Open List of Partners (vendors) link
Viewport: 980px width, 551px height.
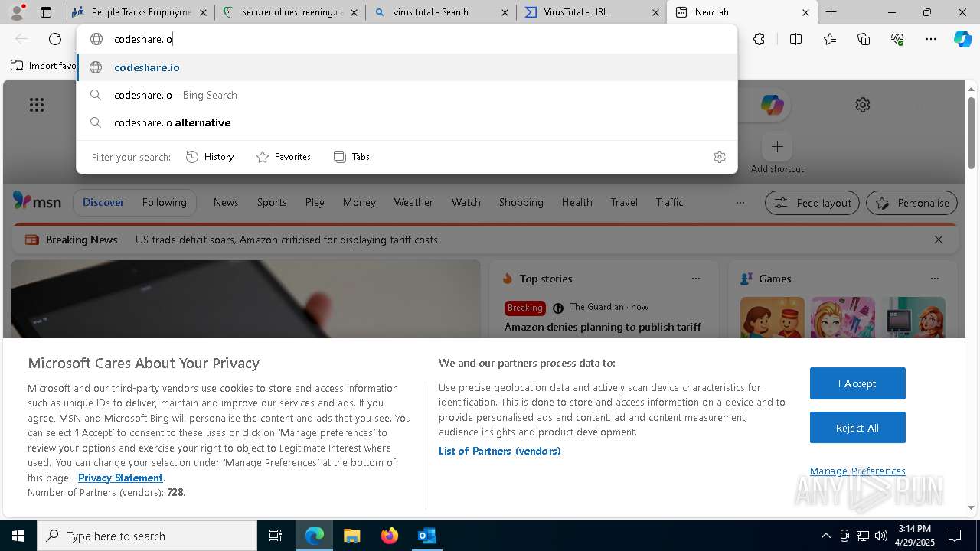pos(500,451)
